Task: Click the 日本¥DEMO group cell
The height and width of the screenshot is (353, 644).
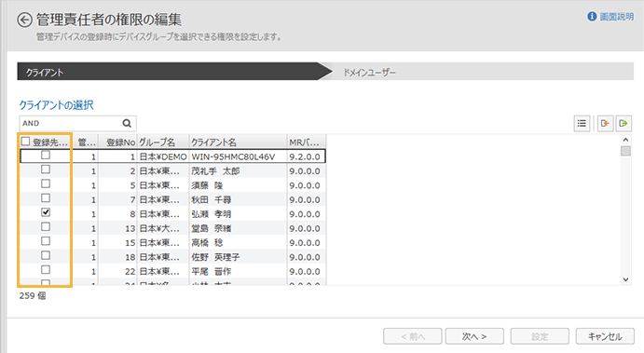Action: point(163,156)
